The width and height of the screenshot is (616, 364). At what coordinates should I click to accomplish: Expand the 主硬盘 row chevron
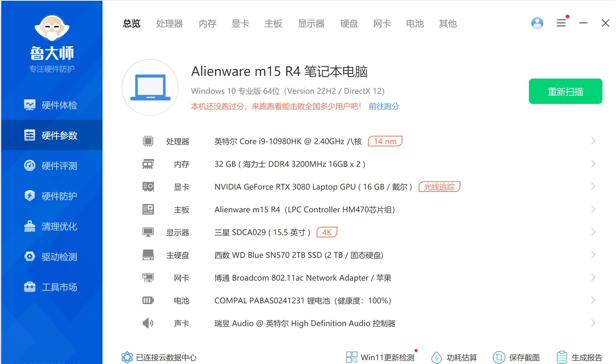(x=593, y=255)
